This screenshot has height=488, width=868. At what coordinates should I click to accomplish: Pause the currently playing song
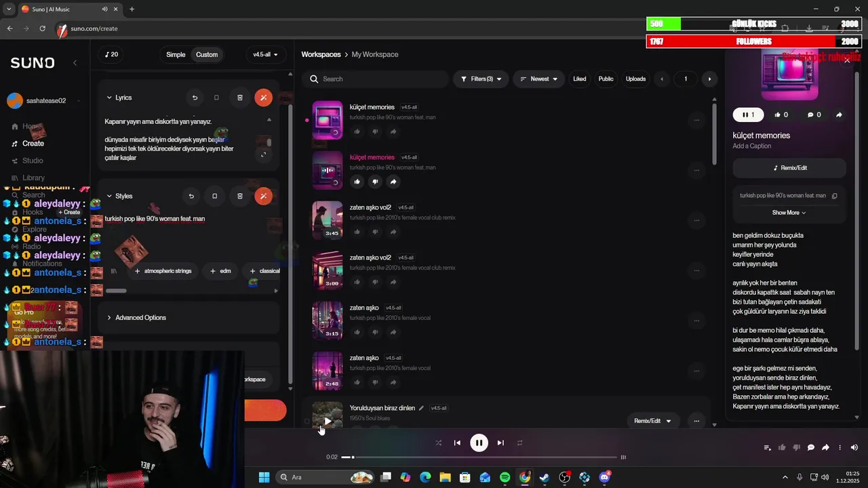(x=479, y=443)
